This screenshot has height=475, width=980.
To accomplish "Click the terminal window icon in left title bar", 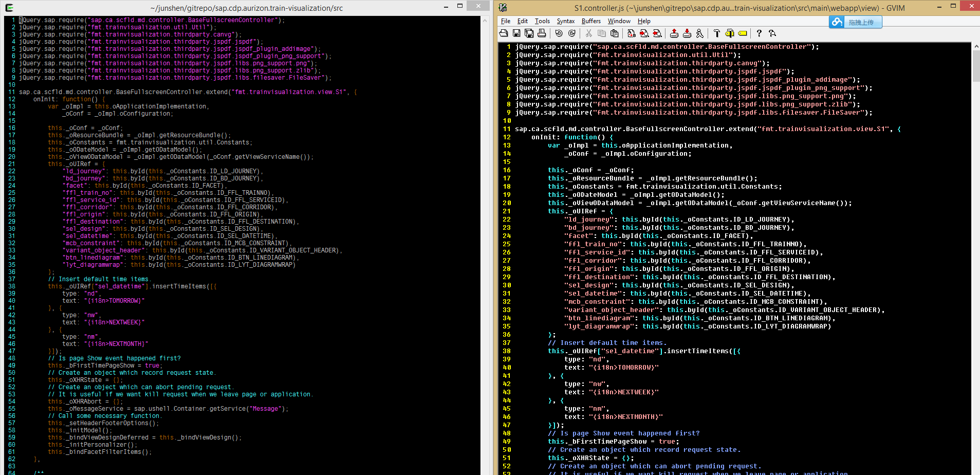I will (9, 8).
